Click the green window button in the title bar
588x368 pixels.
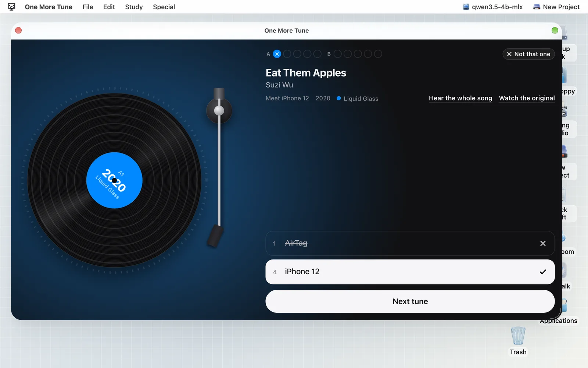tap(555, 31)
